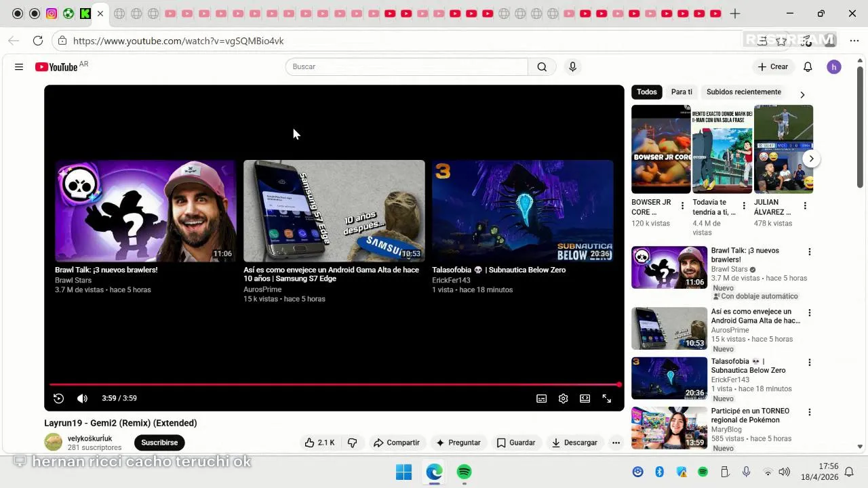Toggle subtitles in the video player
868x488 pixels.
pos(541,399)
